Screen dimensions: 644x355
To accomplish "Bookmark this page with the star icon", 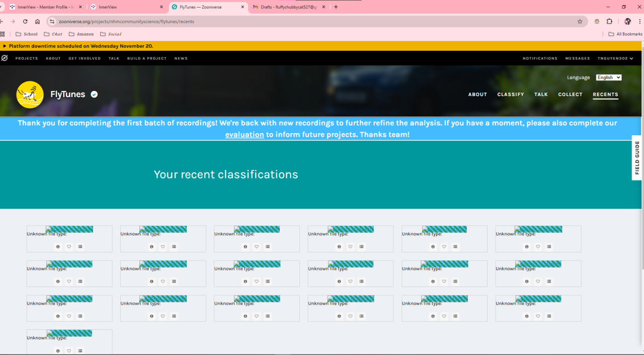I will tap(580, 22).
